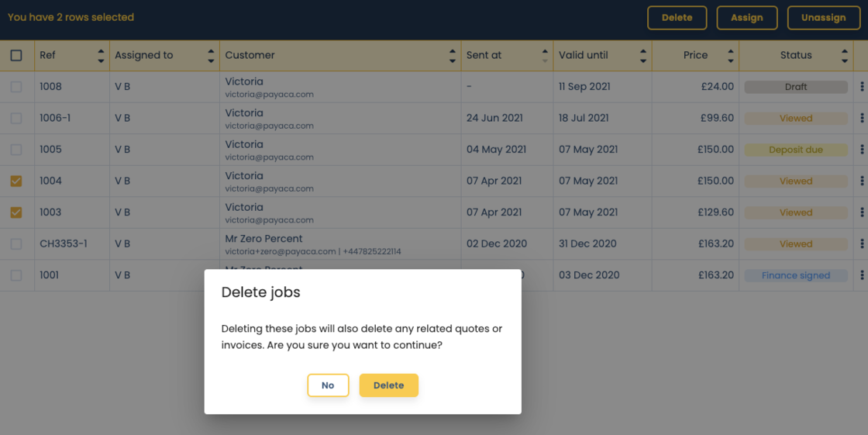Viewport: 868px width, 435px height.
Task: Open the kebab menu for row 1006-1
Action: [x=862, y=119]
